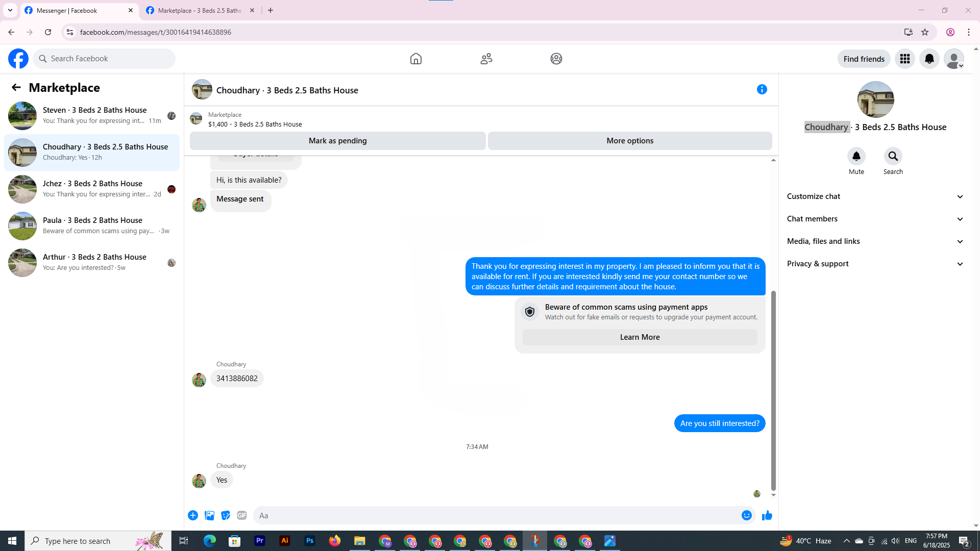Go back with the browser back arrow
980x551 pixels.
tap(11, 32)
